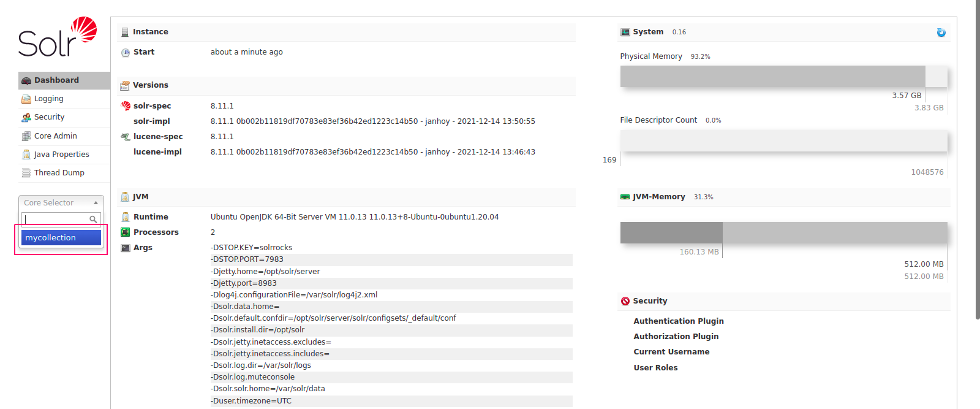Screen dimensions: 980x409
Task: Click the lucene-spec icon
Action: point(126,137)
